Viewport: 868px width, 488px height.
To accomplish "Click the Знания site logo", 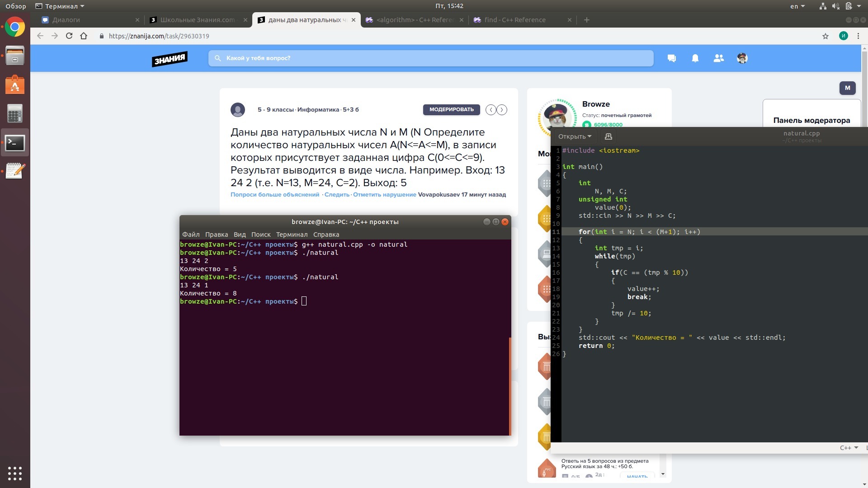I will click(x=170, y=59).
